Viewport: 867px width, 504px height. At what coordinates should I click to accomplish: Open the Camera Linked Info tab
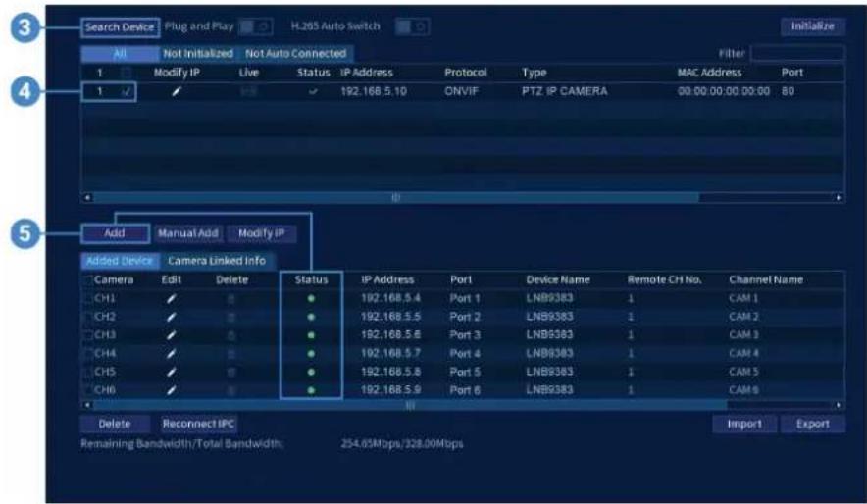(x=217, y=260)
